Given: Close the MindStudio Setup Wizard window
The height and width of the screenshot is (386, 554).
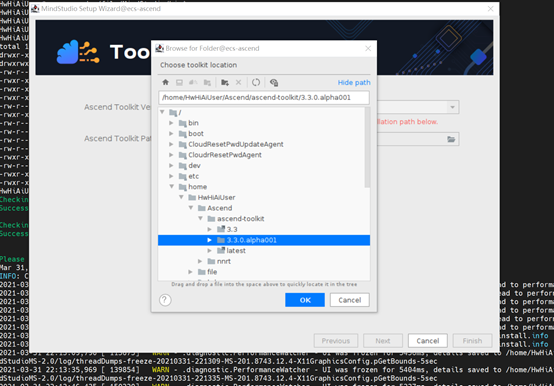Looking at the screenshot, I should coord(490,9).
